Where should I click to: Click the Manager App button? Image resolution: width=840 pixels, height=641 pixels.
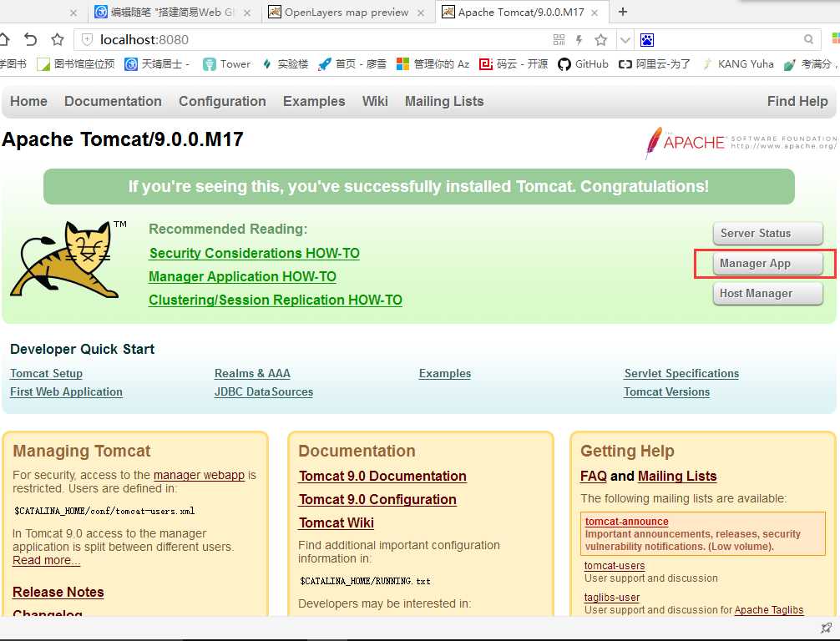point(767,264)
